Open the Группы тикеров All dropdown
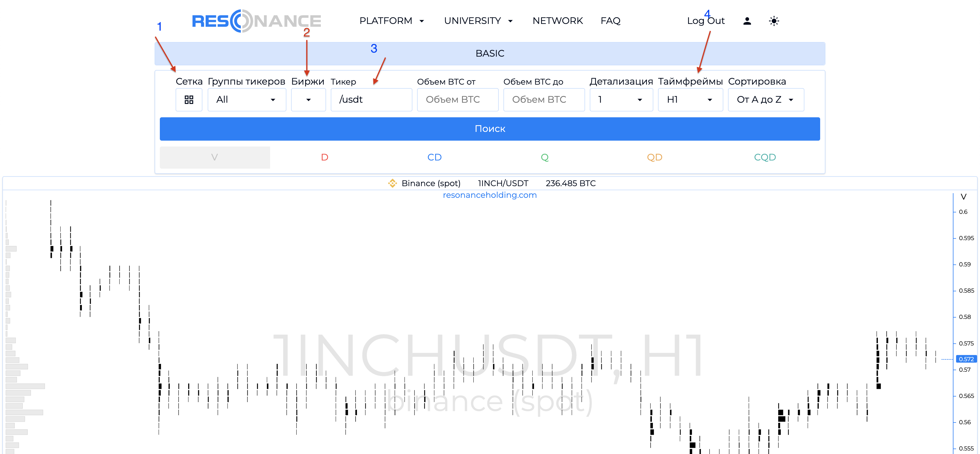 pyautogui.click(x=246, y=100)
